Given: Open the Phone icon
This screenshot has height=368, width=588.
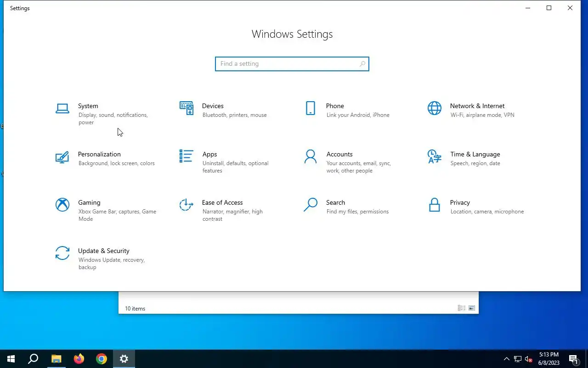Looking at the screenshot, I should [x=311, y=108].
